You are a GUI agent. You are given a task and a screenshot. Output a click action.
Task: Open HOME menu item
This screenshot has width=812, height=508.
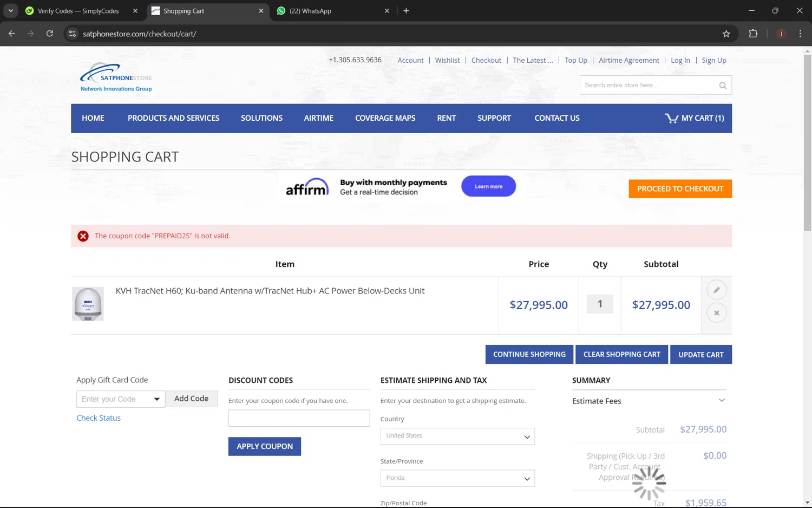coord(93,118)
